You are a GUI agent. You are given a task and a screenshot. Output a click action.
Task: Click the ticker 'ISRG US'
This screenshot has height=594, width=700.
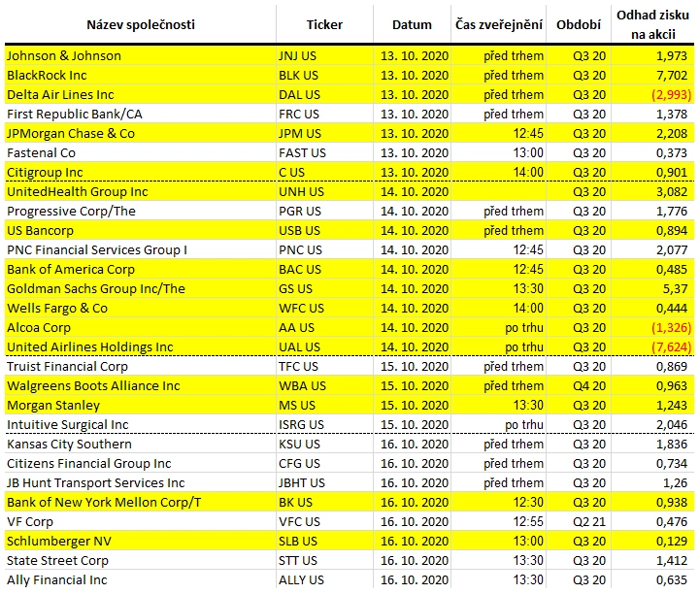(x=301, y=424)
